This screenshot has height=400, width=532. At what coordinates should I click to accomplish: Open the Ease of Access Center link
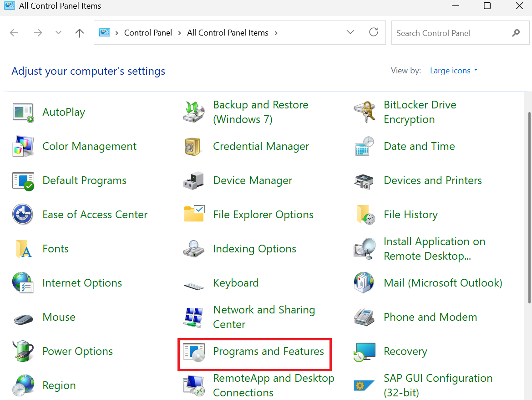pos(95,215)
